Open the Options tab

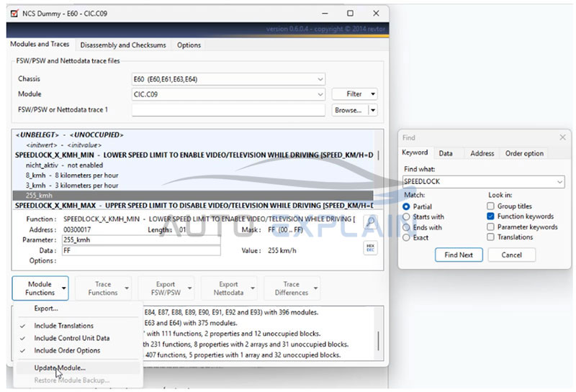pyautogui.click(x=189, y=45)
